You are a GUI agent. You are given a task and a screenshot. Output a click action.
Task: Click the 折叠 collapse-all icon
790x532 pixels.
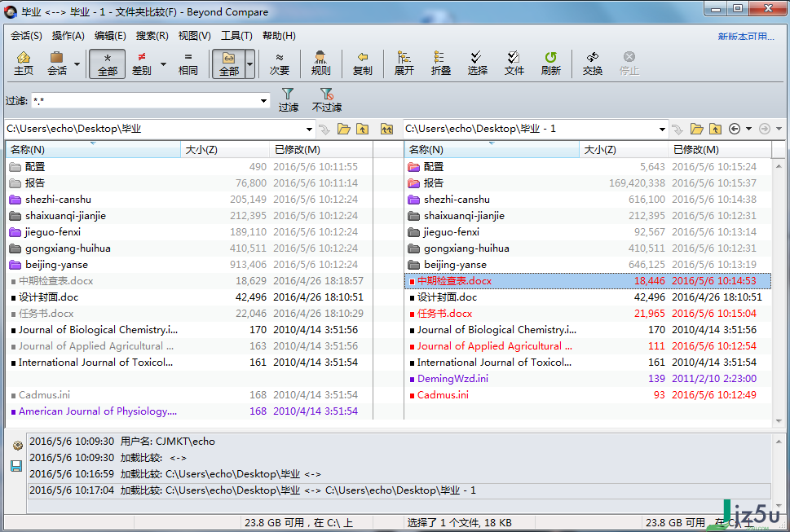(441, 64)
